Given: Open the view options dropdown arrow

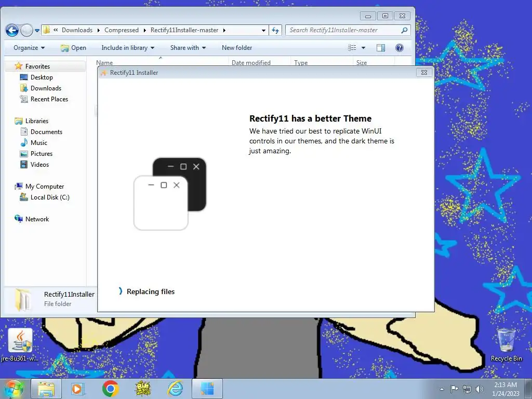Looking at the screenshot, I should (x=363, y=48).
